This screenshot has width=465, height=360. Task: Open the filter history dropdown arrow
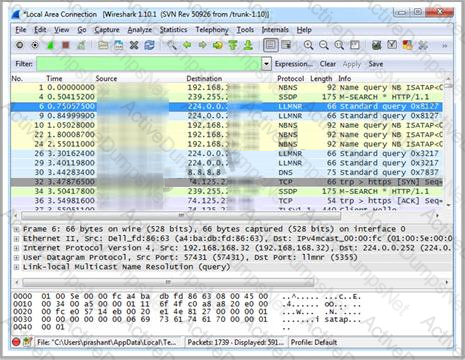coord(266,63)
